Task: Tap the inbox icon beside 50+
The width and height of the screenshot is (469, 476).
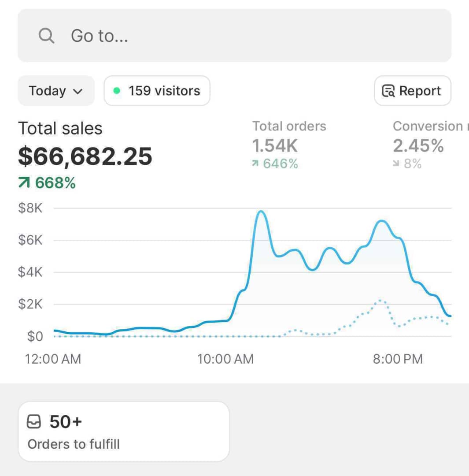Action: tap(34, 422)
